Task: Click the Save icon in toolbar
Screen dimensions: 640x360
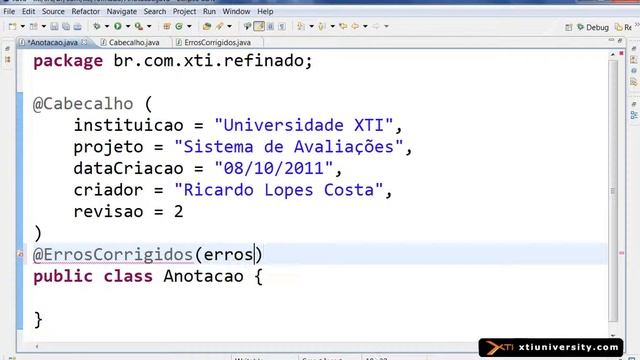Action: click(54, 27)
